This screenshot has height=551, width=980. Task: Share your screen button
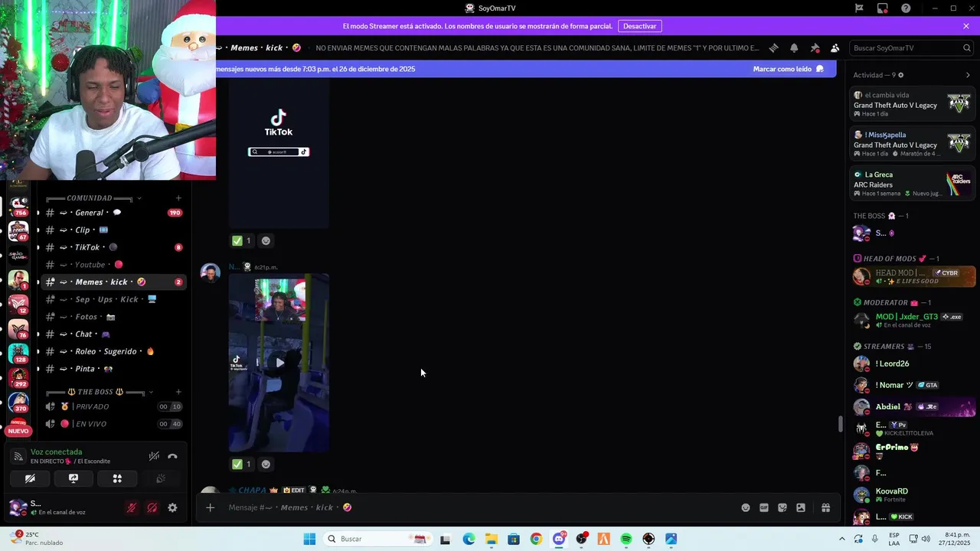[x=73, y=478]
